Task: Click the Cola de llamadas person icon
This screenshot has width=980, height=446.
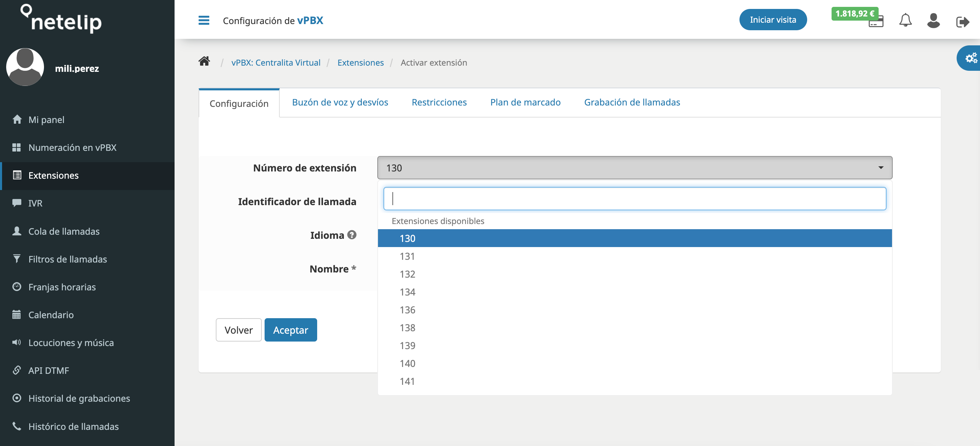Action: [x=17, y=231]
